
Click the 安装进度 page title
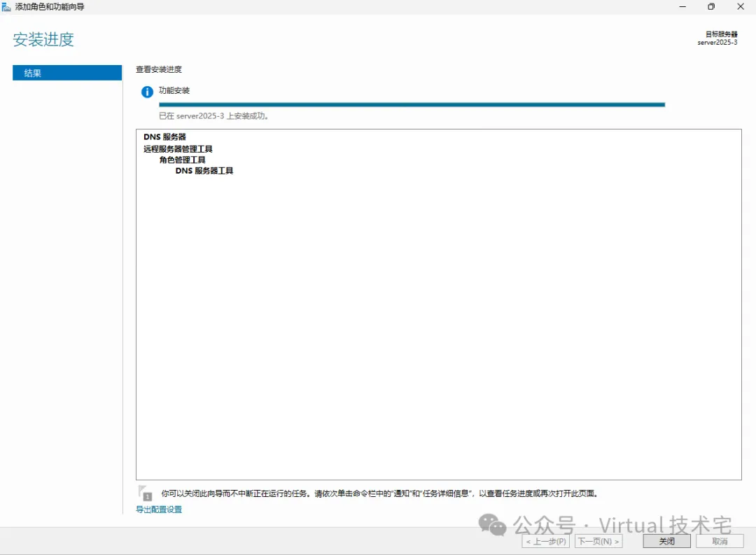pyautogui.click(x=43, y=39)
